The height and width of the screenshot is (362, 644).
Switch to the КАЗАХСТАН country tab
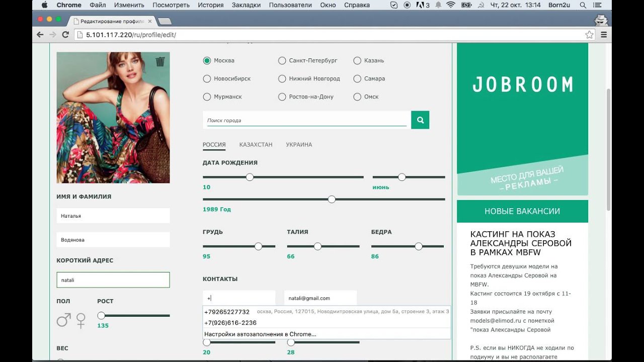(x=256, y=145)
